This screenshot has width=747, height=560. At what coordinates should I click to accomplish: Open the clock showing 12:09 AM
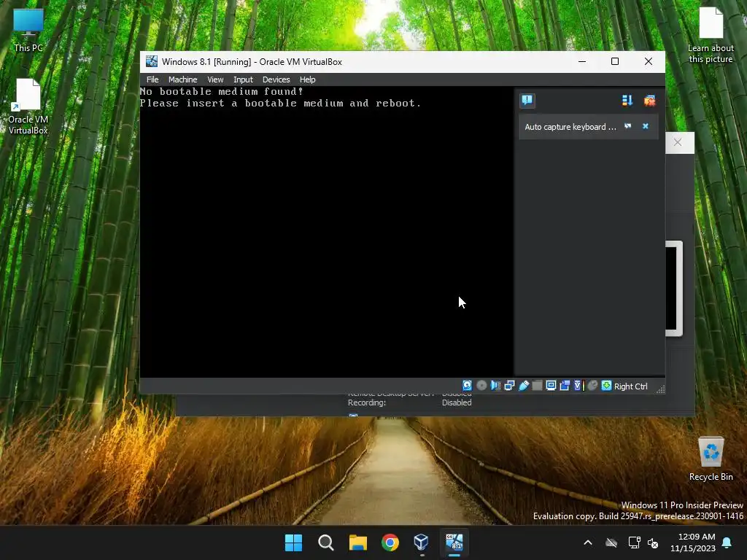[x=693, y=542]
